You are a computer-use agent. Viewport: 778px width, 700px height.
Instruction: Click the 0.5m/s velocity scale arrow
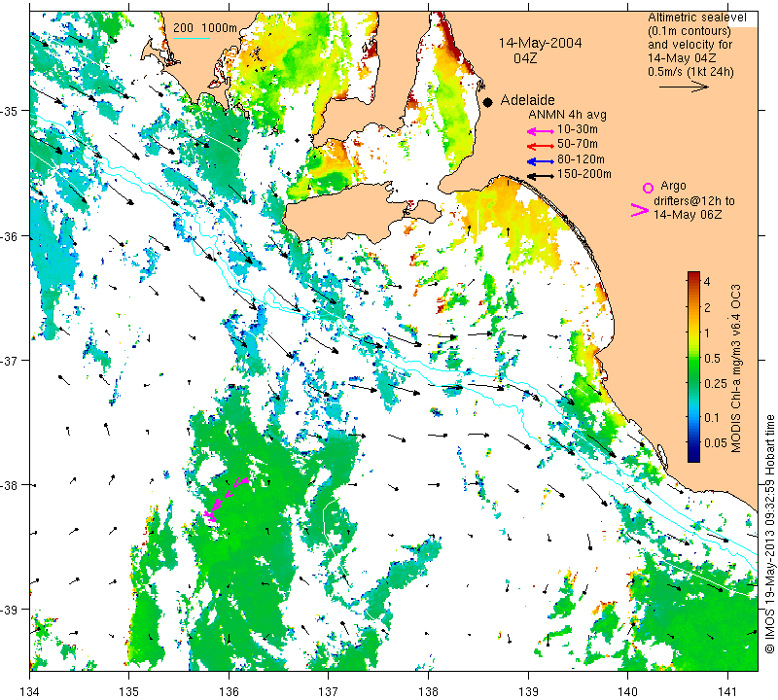coord(684,87)
